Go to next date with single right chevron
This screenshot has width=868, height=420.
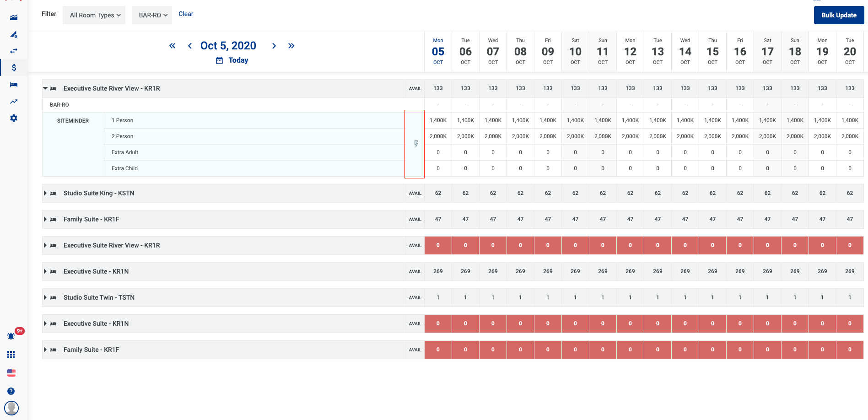click(274, 46)
